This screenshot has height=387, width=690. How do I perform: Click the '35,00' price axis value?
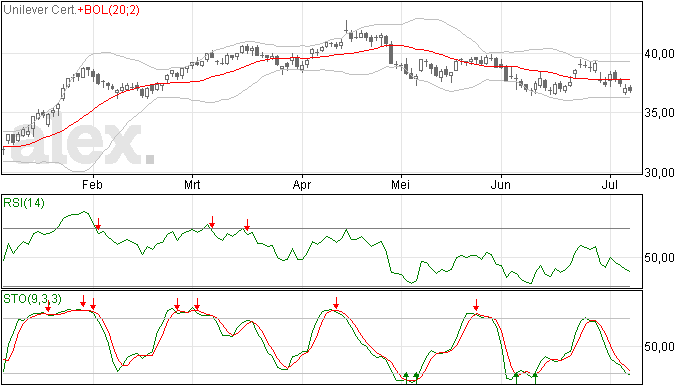tap(659, 113)
